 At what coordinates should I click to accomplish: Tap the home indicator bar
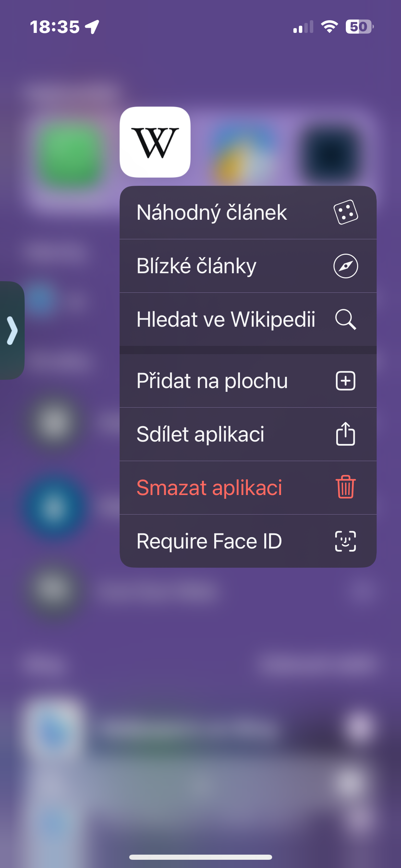click(200, 857)
